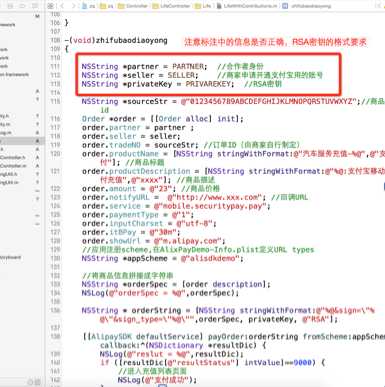The image size is (385, 387).
Task: Click the method name 'zhifubaodiaoyong' in the code
Action: tap(131, 40)
